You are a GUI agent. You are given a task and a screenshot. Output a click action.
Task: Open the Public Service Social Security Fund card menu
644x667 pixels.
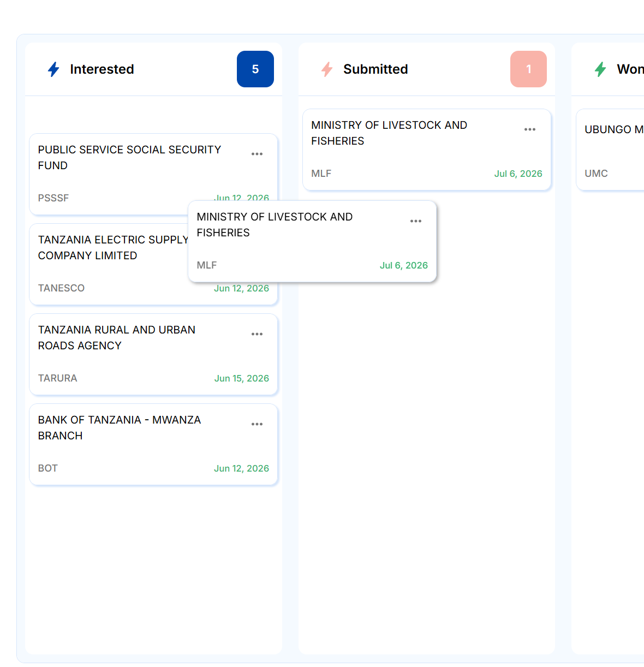257,154
